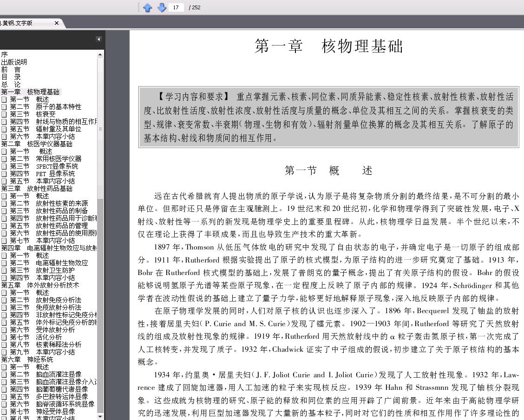
Task: Open bookmark 出版说明
Action: click(14, 62)
